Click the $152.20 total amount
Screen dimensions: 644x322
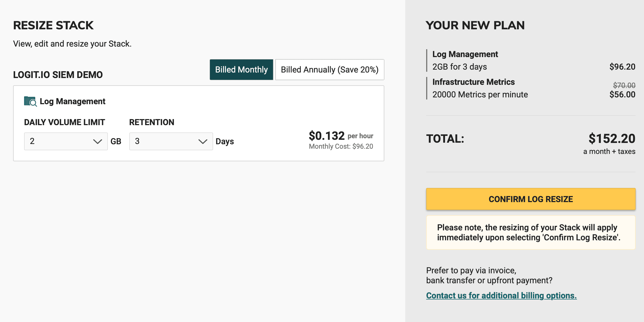pyautogui.click(x=612, y=138)
